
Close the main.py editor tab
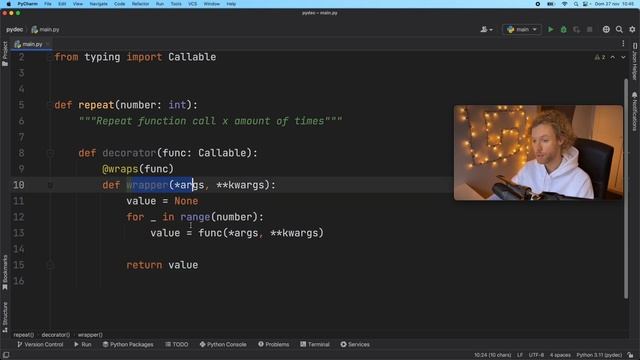(x=48, y=44)
